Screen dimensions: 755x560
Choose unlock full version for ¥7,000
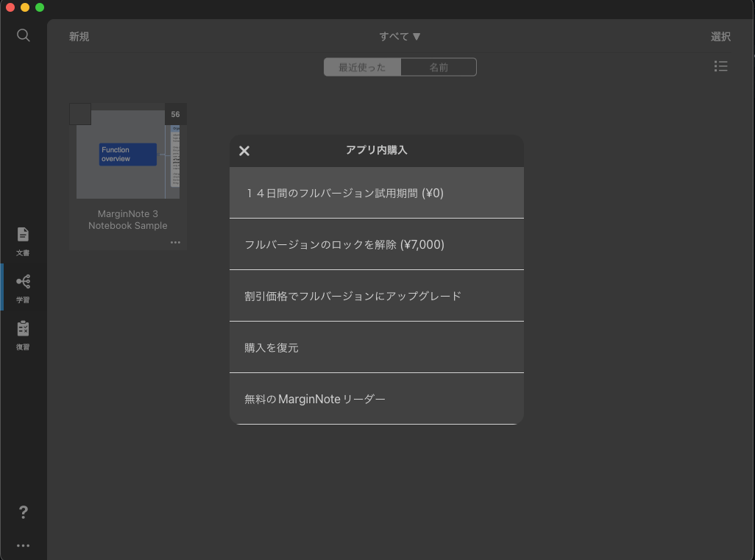tap(377, 244)
